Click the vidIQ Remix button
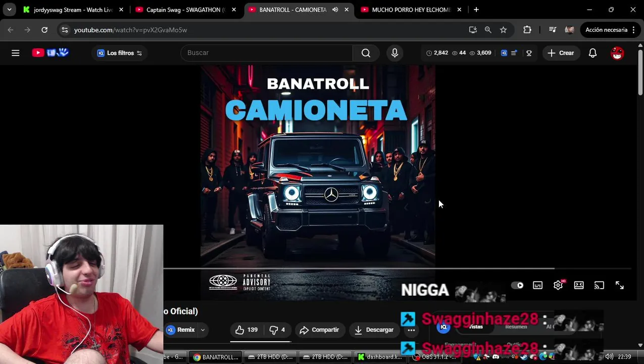The image size is (644, 364). [181, 330]
